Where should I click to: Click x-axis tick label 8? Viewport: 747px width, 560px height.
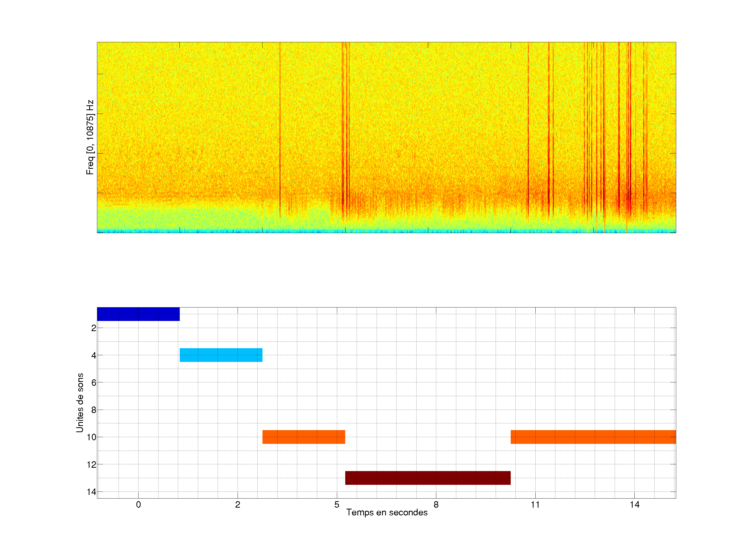(436, 505)
